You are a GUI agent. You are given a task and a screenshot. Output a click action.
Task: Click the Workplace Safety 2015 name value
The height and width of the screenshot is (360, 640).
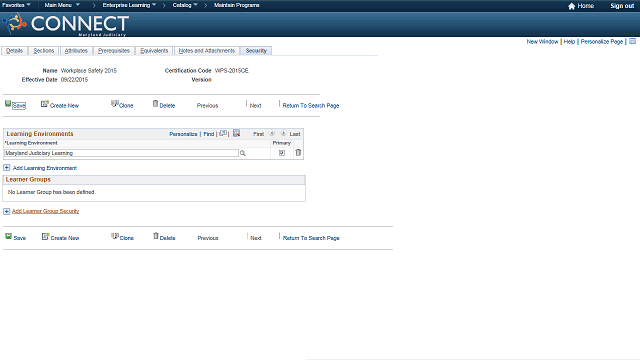(89, 71)
